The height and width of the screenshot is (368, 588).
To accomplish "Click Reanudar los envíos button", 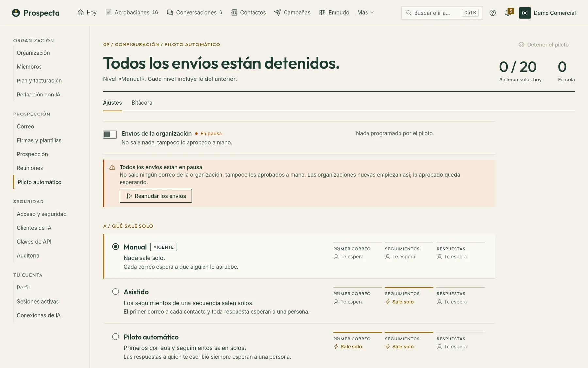I will point(156,196).
